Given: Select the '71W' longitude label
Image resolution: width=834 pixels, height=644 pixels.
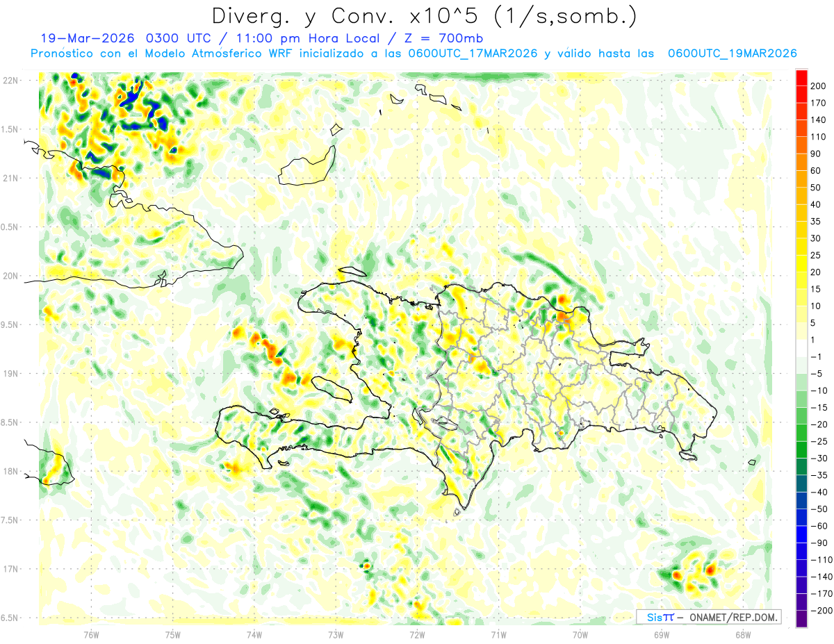Looking at the screenshot, I should pyautogui.click(x=498, y=634).
